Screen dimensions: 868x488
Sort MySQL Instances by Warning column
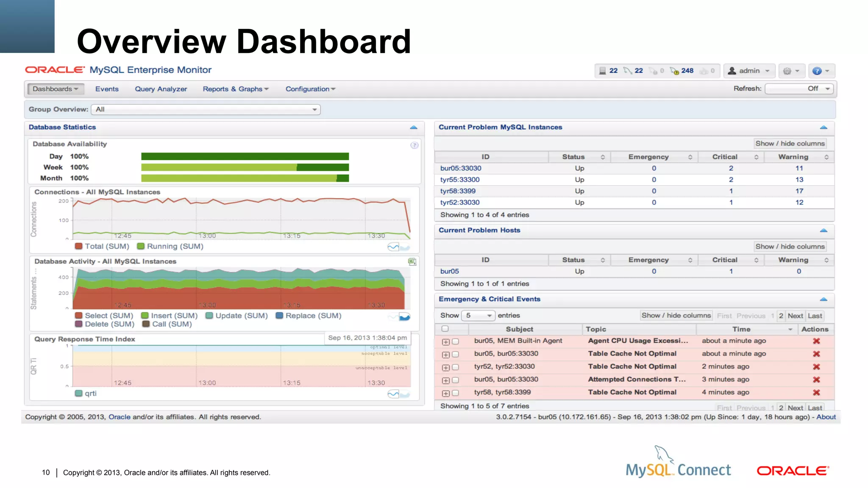point(799,157)
